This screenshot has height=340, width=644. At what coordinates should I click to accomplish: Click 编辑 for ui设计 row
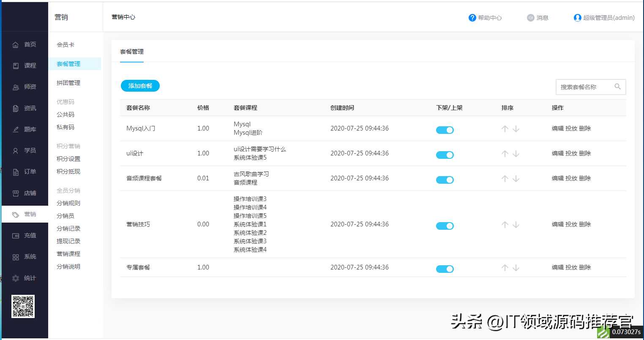tap(558, 153)
